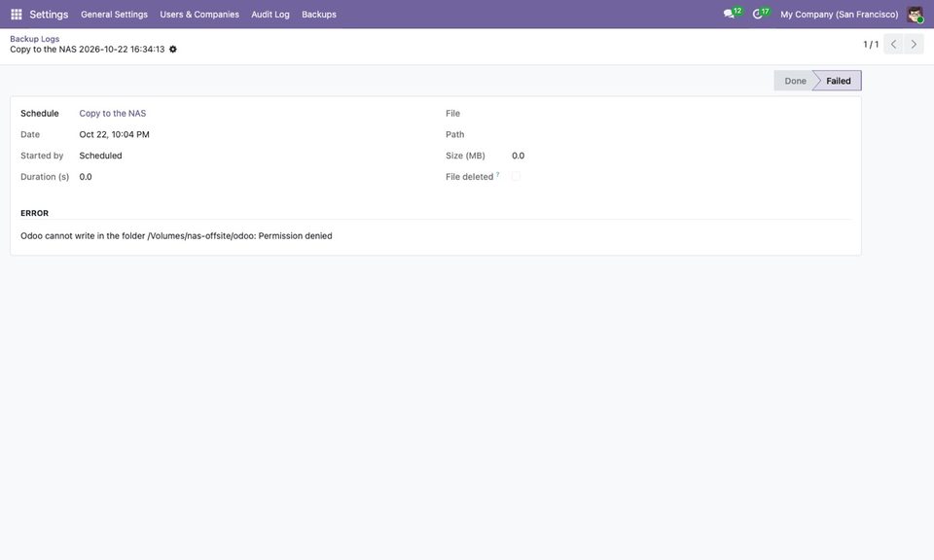The width and height of the screenshot is (934, 560).
Task: Go to the next record arrow
Action: click(x=914, y=44)
